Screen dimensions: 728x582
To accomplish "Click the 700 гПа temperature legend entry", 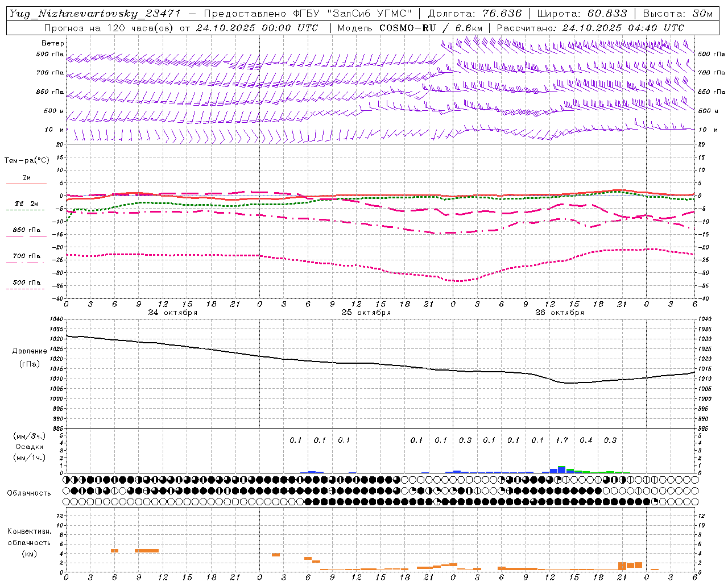I will pyautogui.click(x=27, y=256).
